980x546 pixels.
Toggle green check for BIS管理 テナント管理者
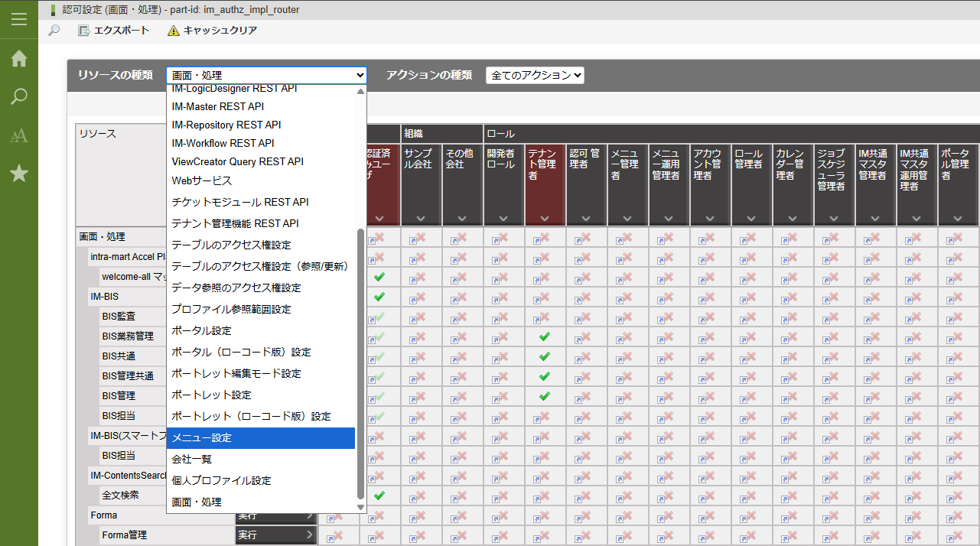545,396
